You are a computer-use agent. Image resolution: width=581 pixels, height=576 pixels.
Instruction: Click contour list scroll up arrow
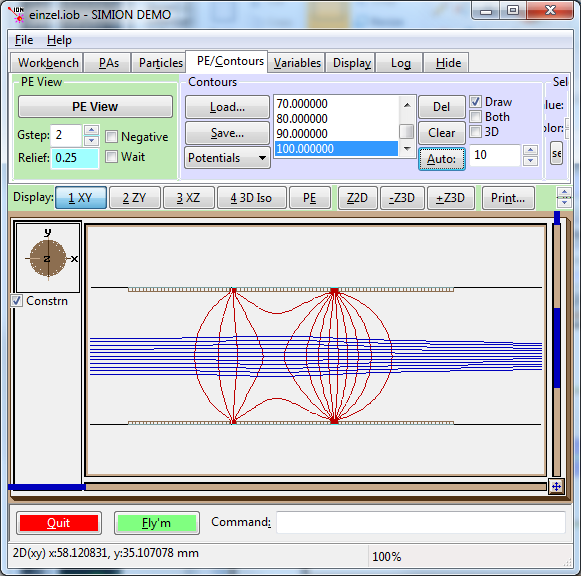point(407,105)
